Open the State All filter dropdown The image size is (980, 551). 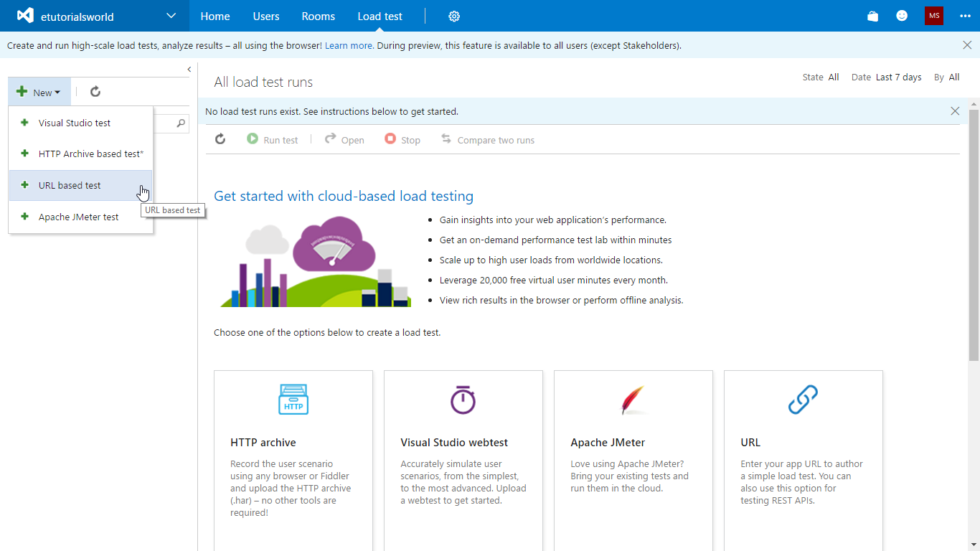(x=821, y=77)
